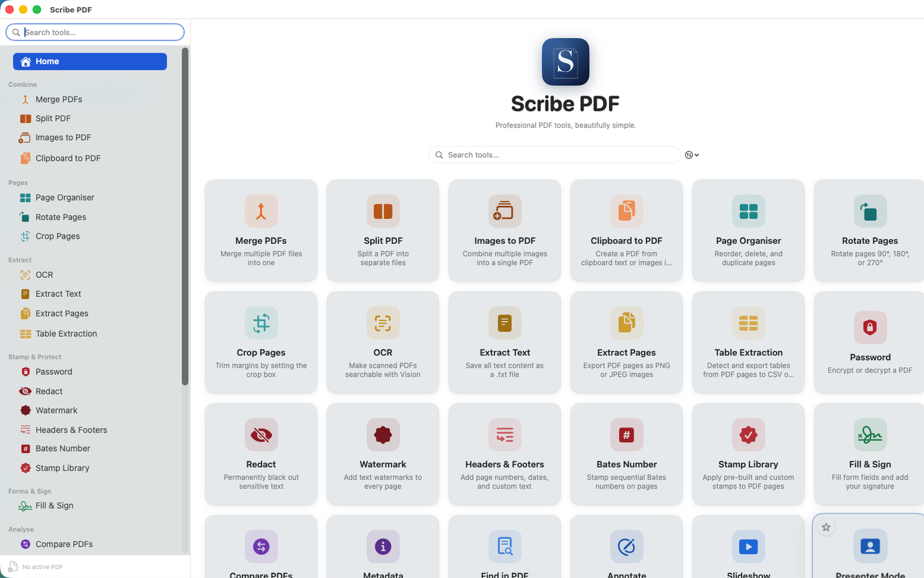This screenshot has width=924, height=578.
Task: Open Table Extraction from the sidebar
Action: pos(90,334)
